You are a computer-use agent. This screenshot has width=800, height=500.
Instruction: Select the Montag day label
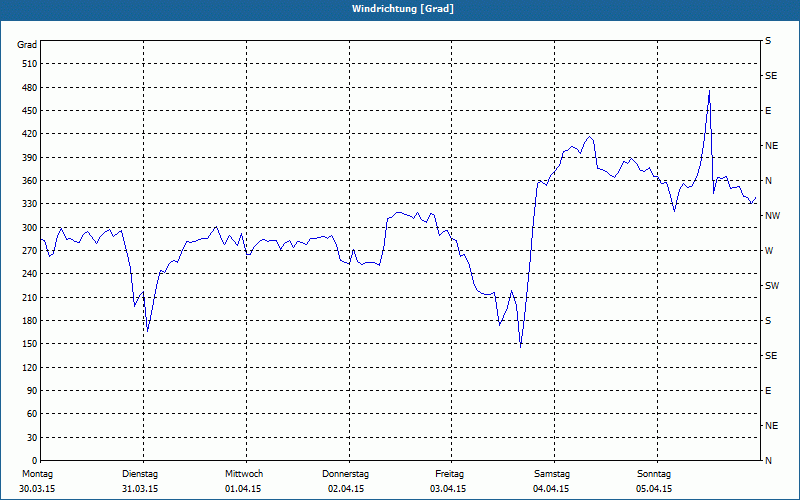click(x=37, y=474)
